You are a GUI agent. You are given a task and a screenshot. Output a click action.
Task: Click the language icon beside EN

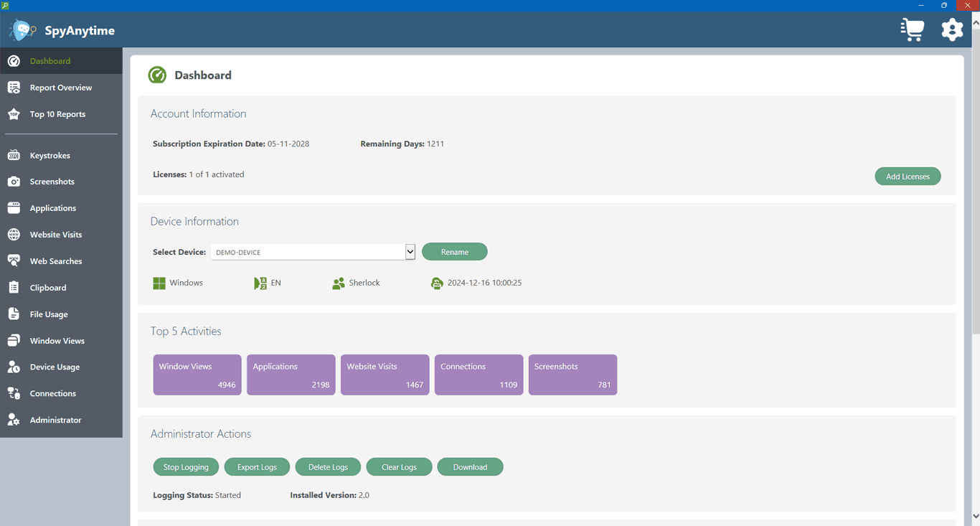(x=260, y=283)
